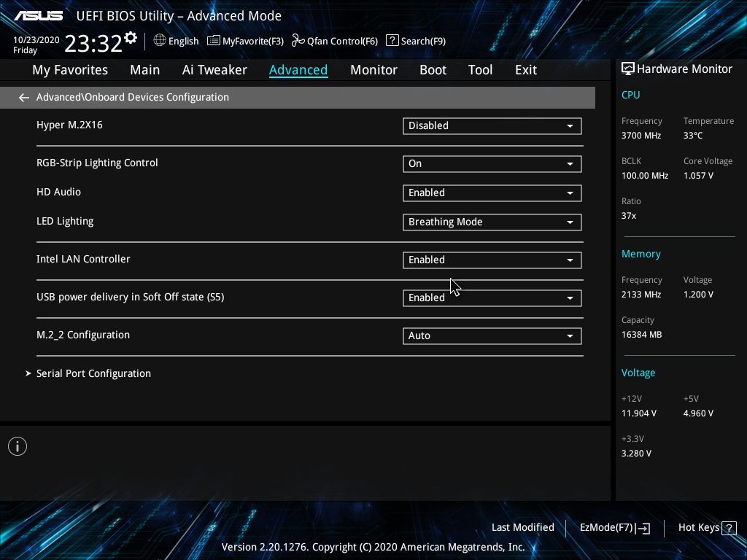Switch to Boot tab

click(433, 70)
